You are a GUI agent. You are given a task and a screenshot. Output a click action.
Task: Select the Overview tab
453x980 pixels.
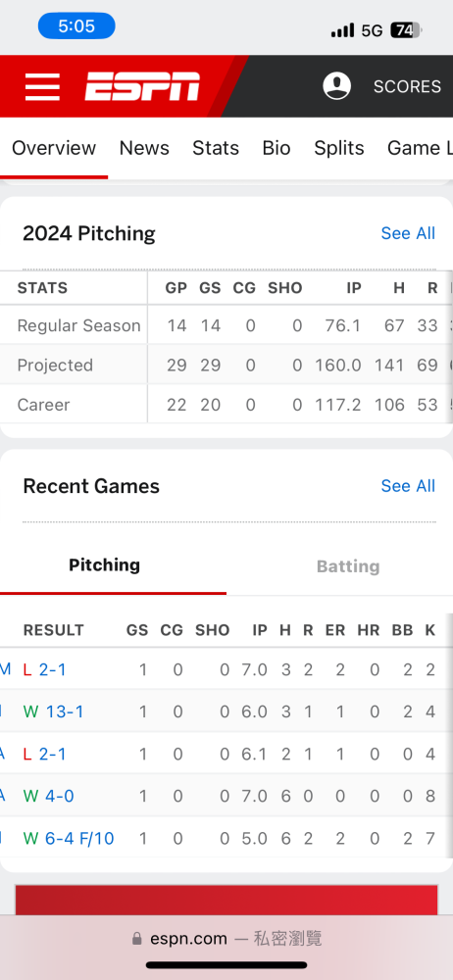(54, 148)
